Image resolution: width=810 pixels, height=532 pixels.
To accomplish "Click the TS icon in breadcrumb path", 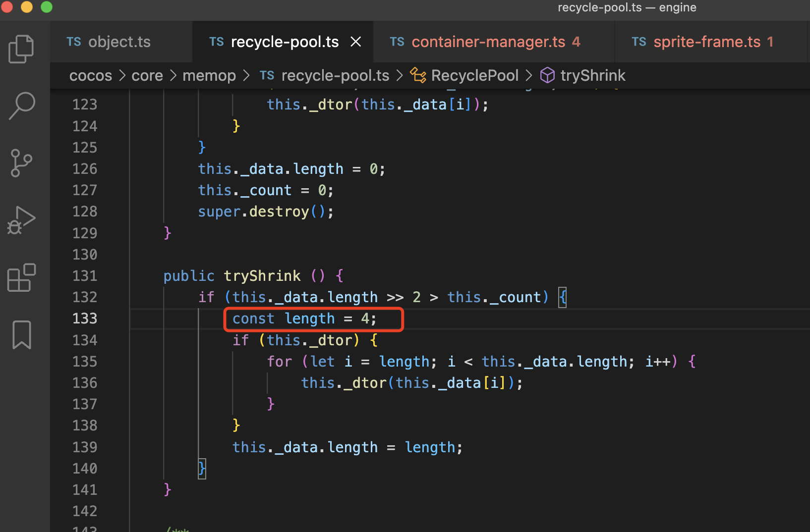I will (x=267, y=75).
